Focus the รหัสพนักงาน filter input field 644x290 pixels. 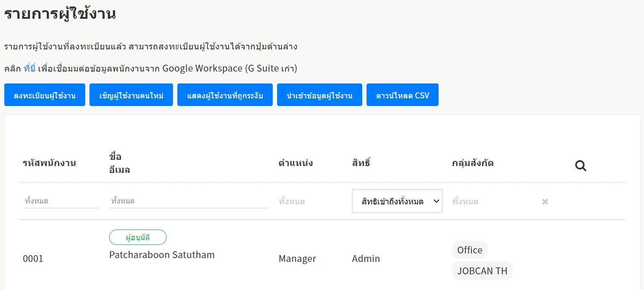[x=61, y=201]
